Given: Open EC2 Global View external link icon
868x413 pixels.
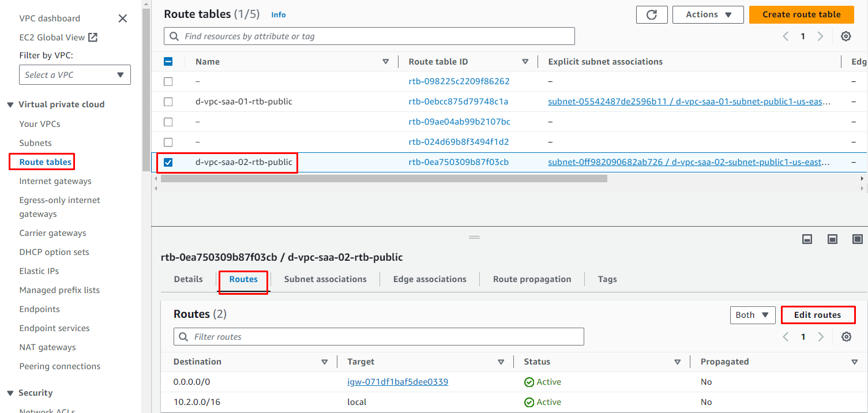Looking at the screenshot, I should pyautogui.click(x=92, y=37).
